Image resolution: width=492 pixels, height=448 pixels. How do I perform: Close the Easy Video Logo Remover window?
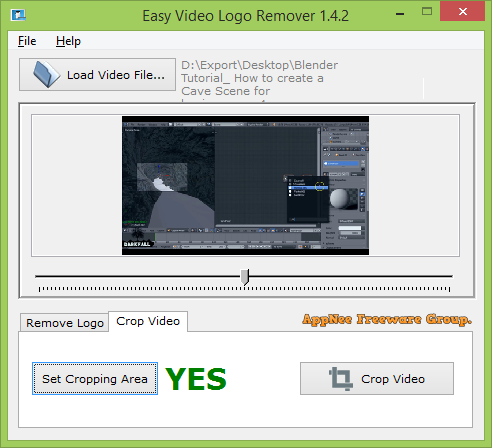click(462, 12)
